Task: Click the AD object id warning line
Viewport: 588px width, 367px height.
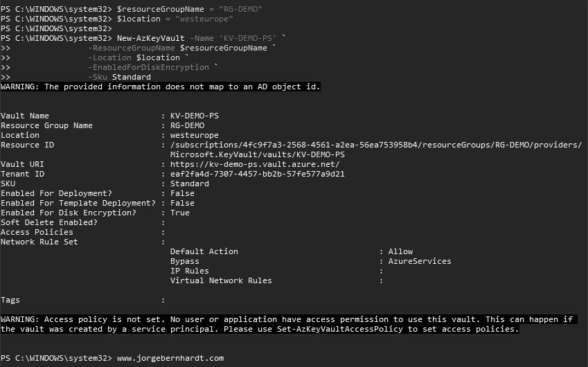Action: pyautogui.click(x=161, y=87)
